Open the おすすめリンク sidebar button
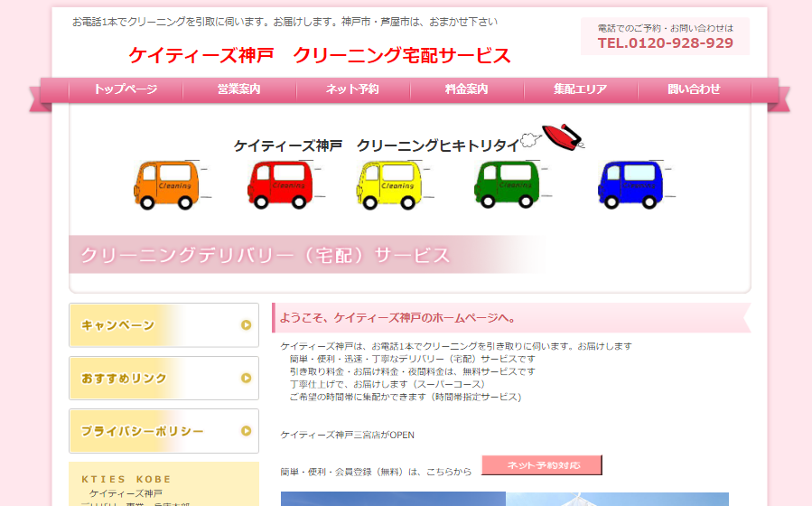The height and width of the screenshot is (506, 812). 163,378
